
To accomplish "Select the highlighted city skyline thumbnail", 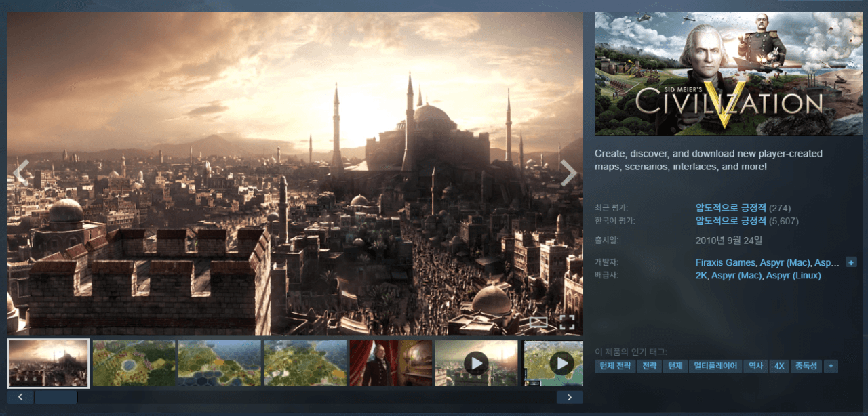I will click(48, 363).
